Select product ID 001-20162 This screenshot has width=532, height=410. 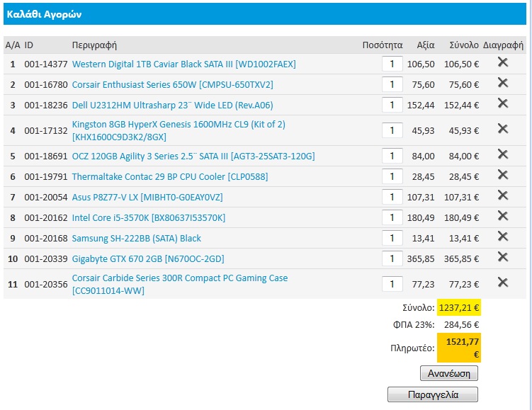click(46, 217)
